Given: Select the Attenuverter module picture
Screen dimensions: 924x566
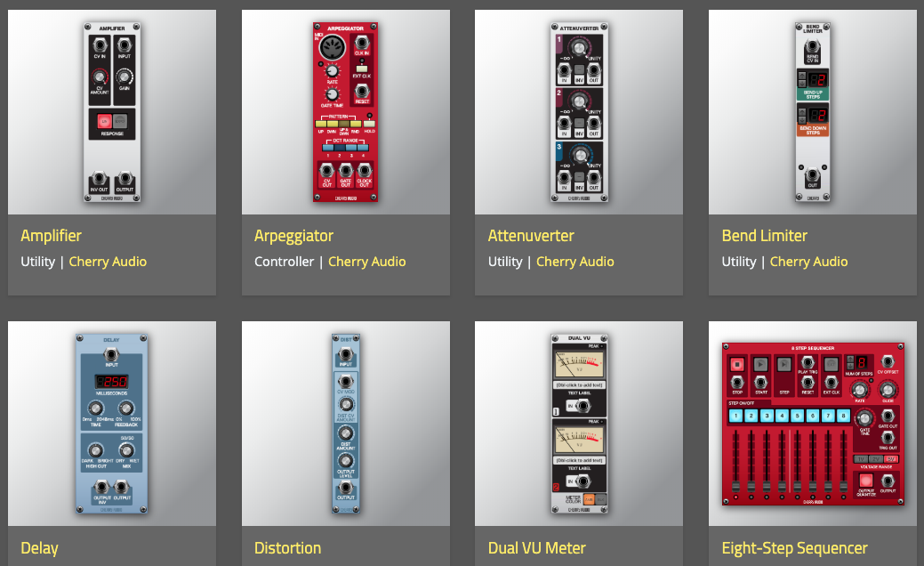Looking at the screenshot, I should (579, 112).
